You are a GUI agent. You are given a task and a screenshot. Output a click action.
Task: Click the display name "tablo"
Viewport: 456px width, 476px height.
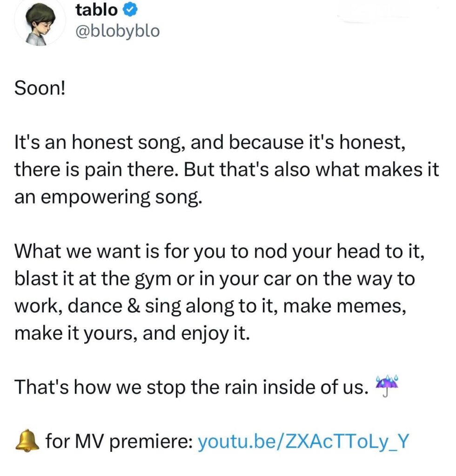point(97,10)
